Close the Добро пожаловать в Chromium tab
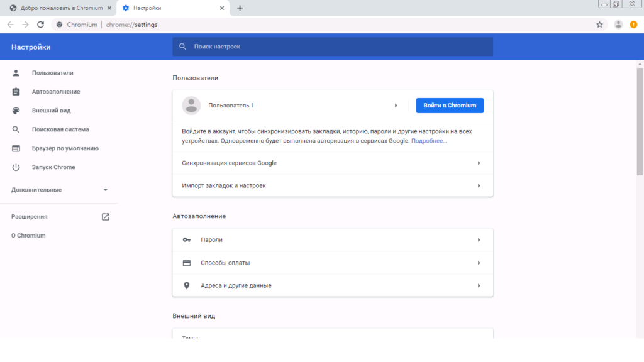Image resolution: width=644 pixels, height=362 pixels. 109,8
